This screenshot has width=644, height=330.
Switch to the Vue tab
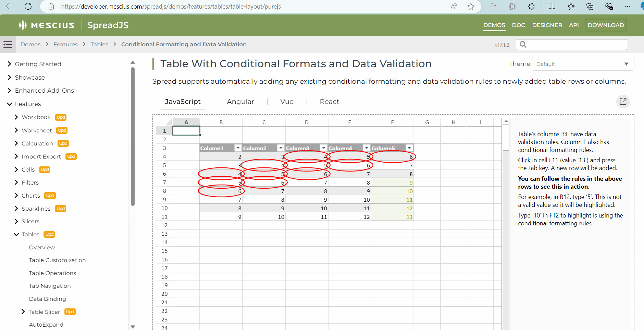point(287,102)
